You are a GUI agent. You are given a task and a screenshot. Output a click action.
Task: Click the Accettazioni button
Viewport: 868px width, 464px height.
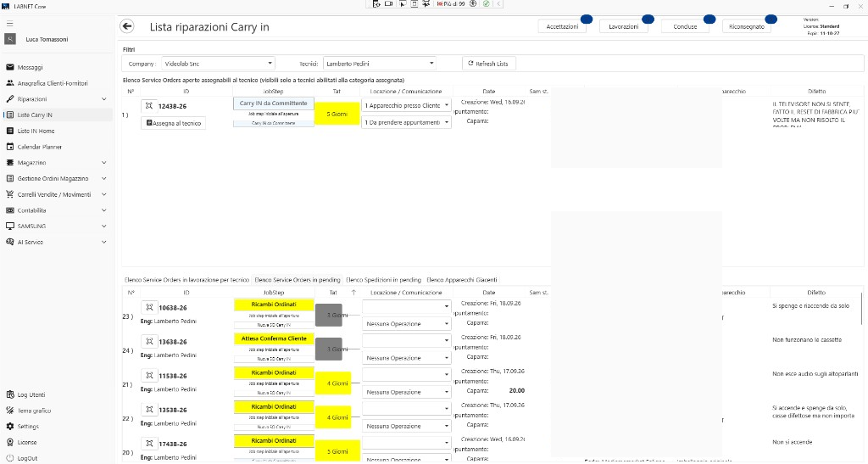coord(563,26)
